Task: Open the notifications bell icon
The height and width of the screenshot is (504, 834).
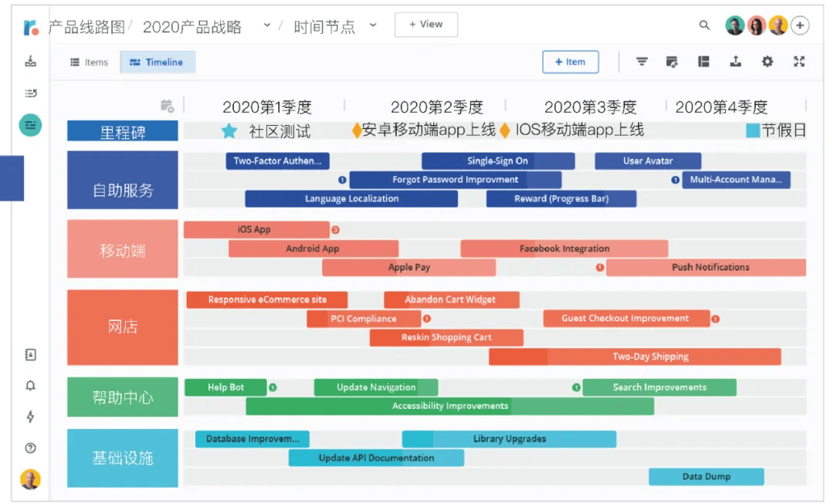Action: click(30, 386)
